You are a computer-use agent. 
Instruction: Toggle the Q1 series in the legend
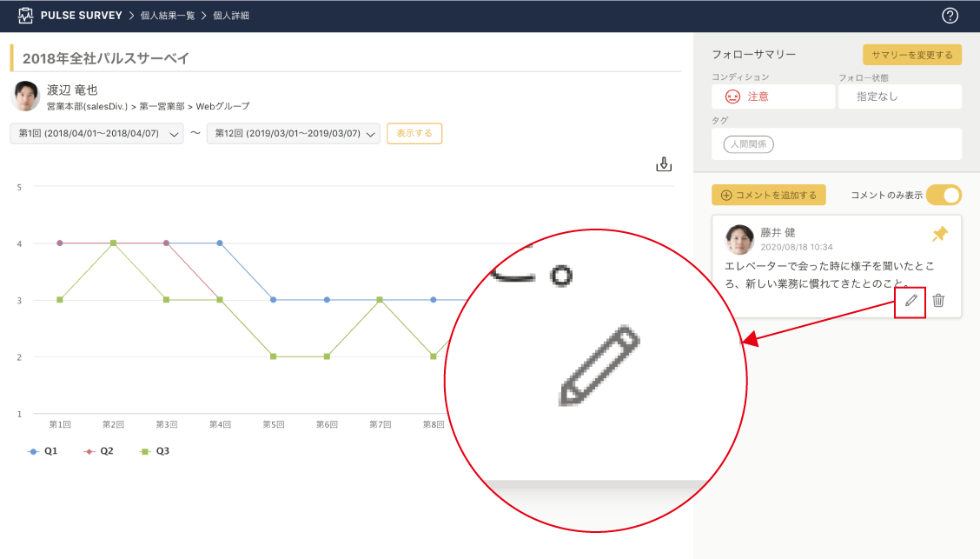(44, 451)
